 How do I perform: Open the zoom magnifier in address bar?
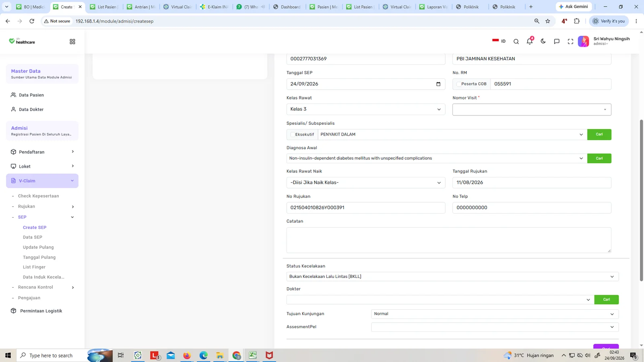click(537, 21)
